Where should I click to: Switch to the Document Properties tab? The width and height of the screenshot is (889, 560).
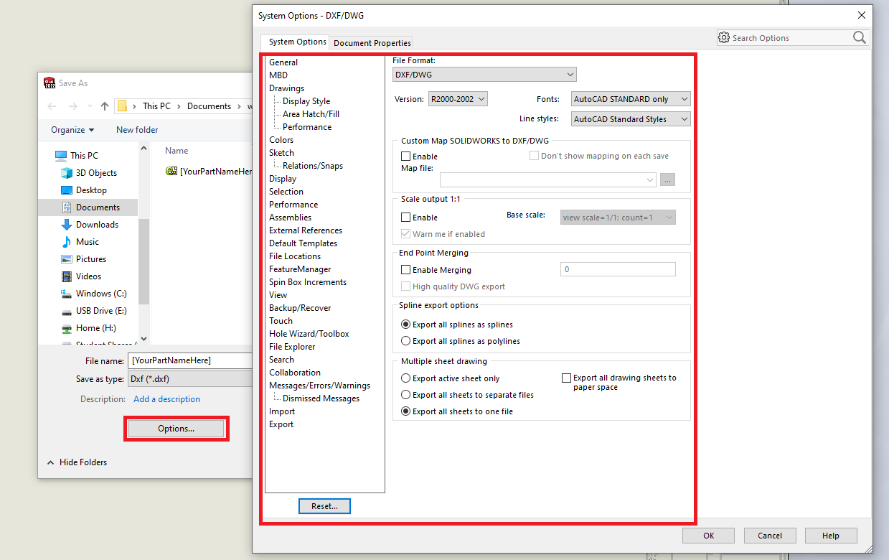372,43
